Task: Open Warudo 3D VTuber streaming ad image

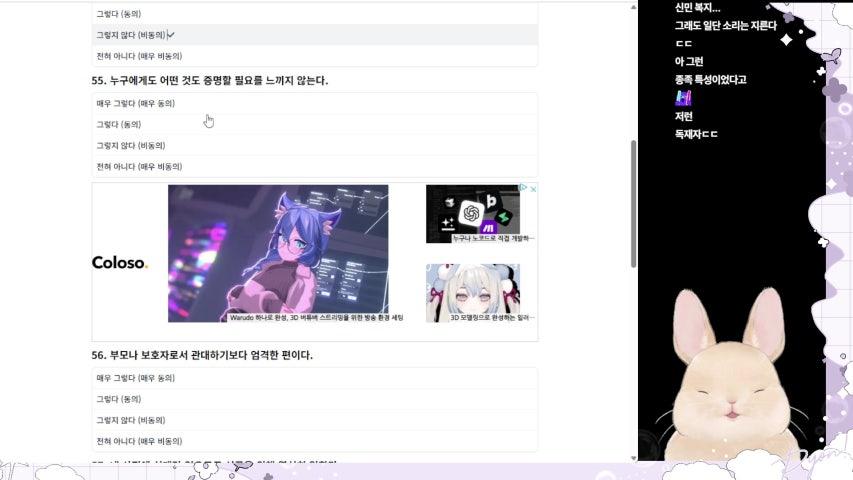Action: 278,253
